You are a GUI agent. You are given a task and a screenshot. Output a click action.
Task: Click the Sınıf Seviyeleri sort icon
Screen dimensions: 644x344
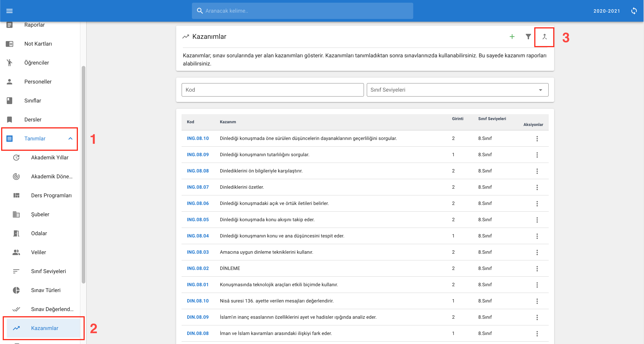click(x=16, y=271)
